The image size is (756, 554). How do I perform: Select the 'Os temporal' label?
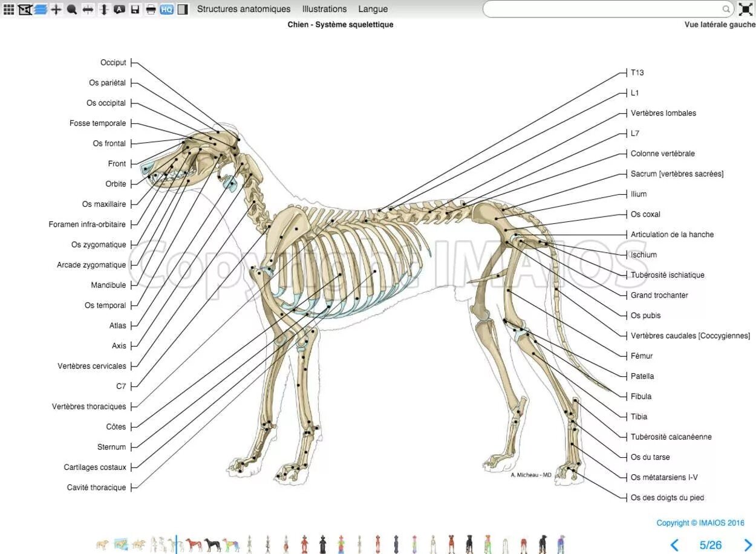click(106, 305)
